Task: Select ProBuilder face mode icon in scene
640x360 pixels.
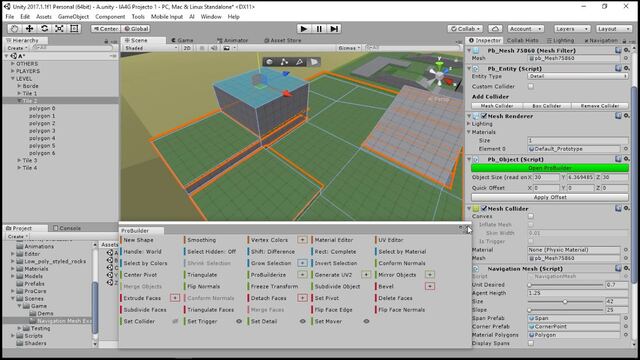Action: point(314,62)
